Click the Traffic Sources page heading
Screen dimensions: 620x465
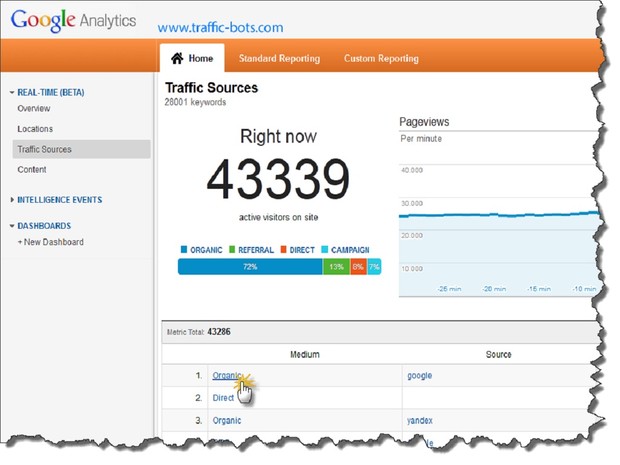tap(212, 87)
